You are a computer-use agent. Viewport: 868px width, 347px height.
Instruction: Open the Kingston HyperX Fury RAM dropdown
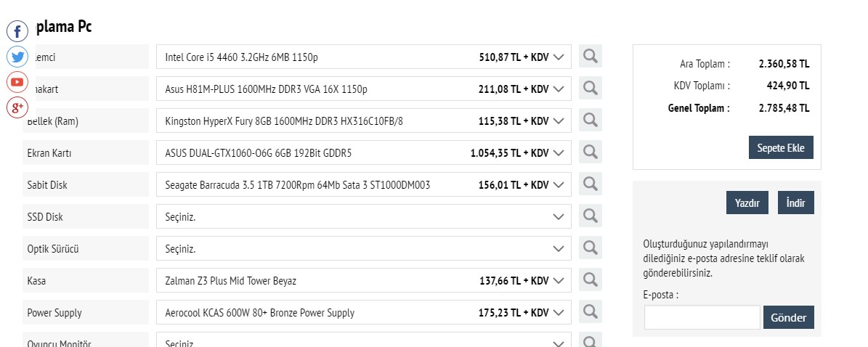pos(364,121)
